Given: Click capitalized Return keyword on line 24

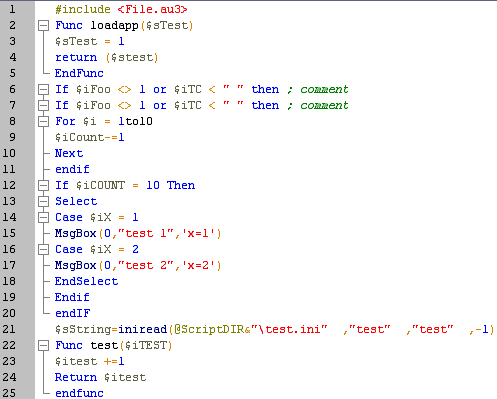Looking at the screenshot, I should 76,377.
